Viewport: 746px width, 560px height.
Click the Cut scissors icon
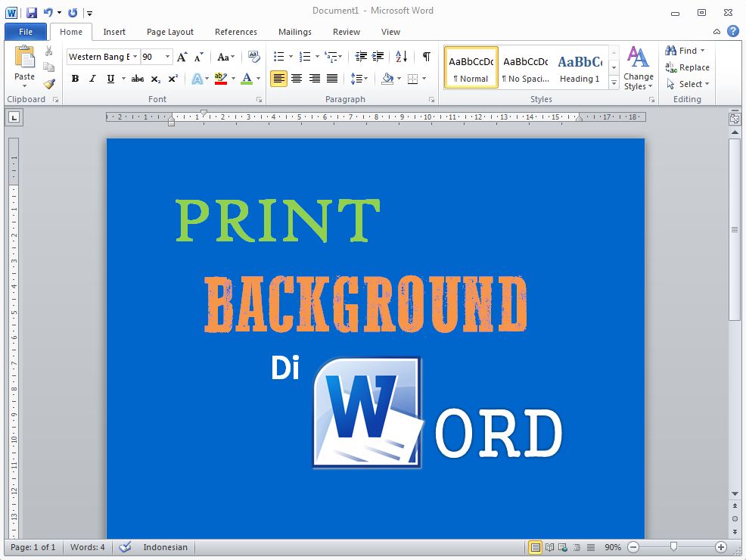tap(48, 51)
